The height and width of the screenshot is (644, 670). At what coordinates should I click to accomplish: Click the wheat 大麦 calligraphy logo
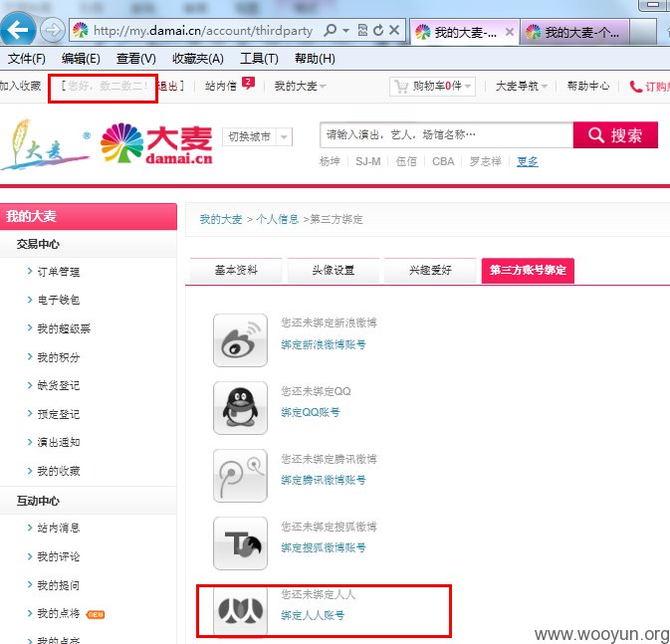coord(45,144)
